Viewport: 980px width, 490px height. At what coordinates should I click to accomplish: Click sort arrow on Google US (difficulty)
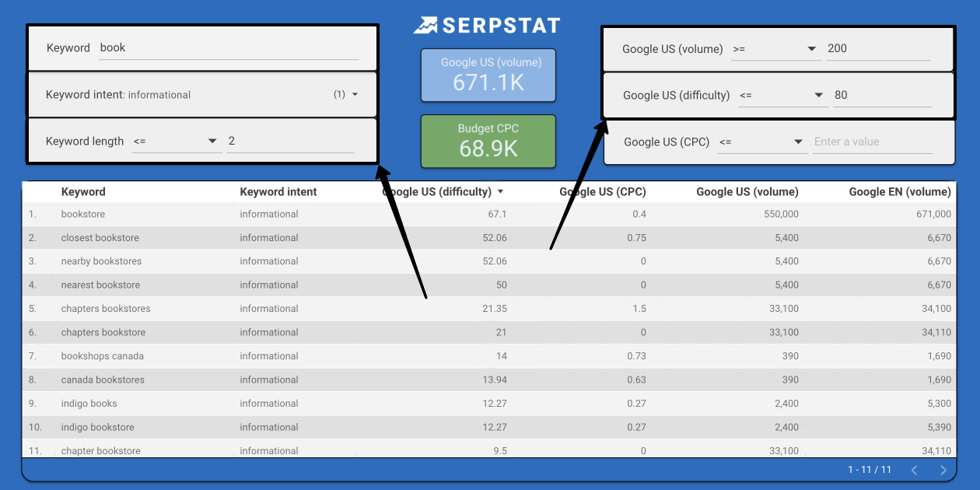click(500, 192)
